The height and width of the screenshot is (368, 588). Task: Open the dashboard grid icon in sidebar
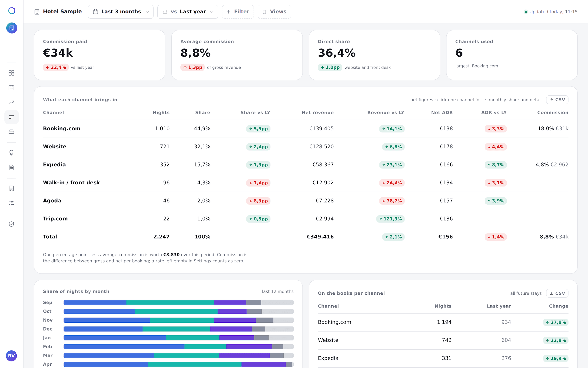tap(11, 73)
